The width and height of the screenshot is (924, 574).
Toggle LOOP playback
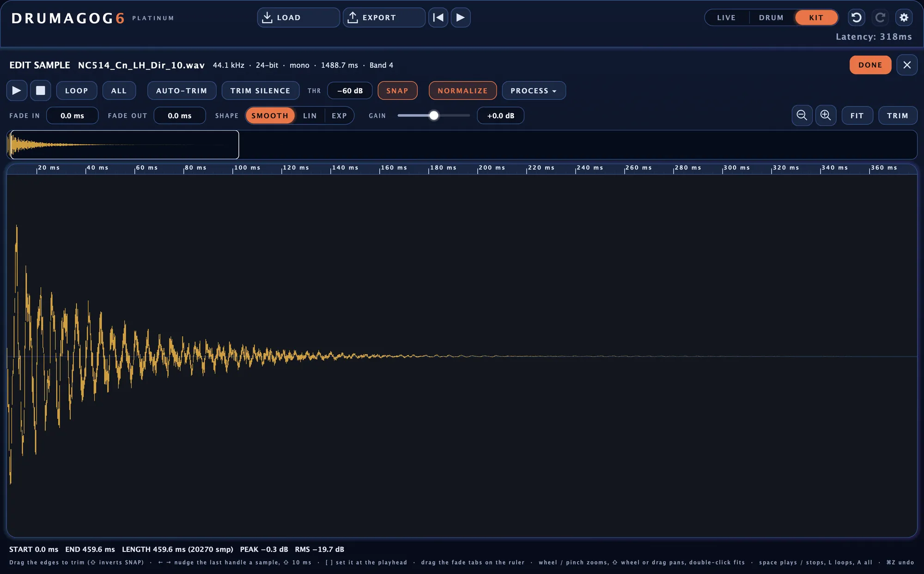pos(77,91)
